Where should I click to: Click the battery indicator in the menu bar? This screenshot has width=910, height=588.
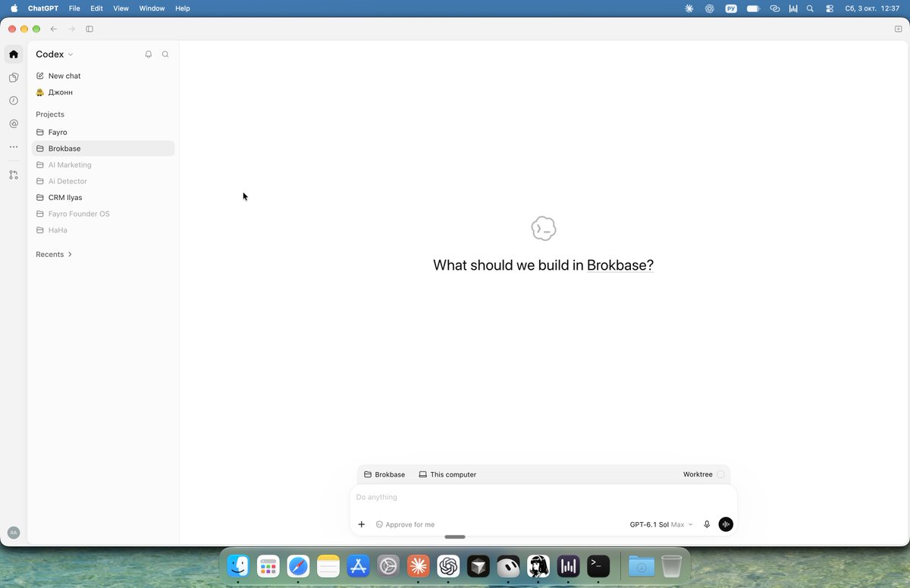[x=753, y=8]
